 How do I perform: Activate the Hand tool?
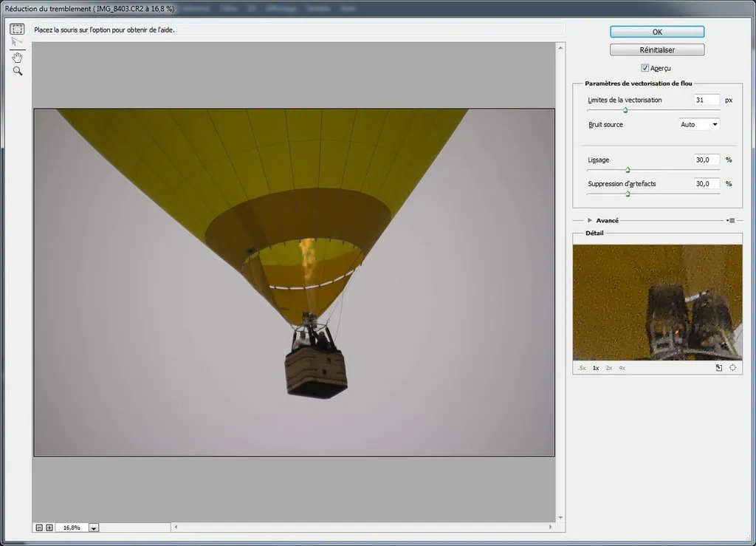[17, 58]
